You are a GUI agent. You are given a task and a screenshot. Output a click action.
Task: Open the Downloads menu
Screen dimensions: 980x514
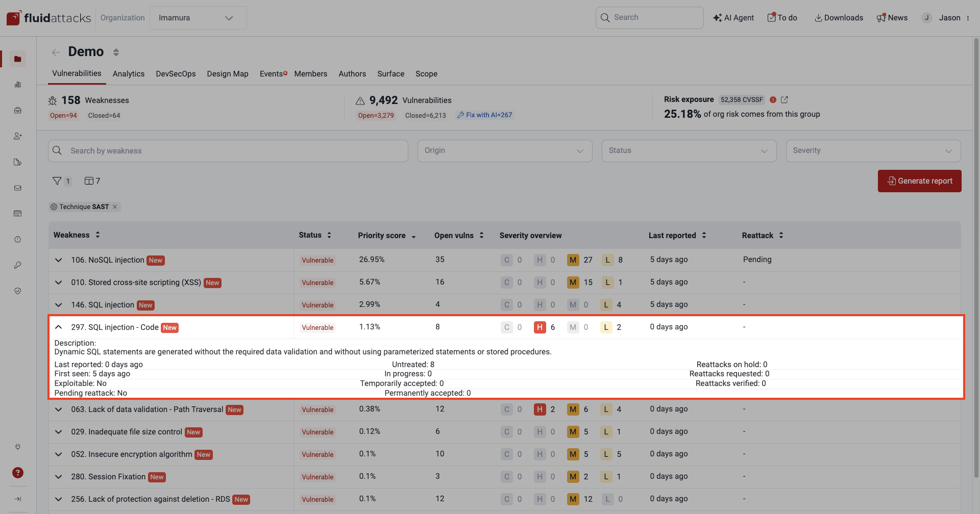(x=839, y=18)
